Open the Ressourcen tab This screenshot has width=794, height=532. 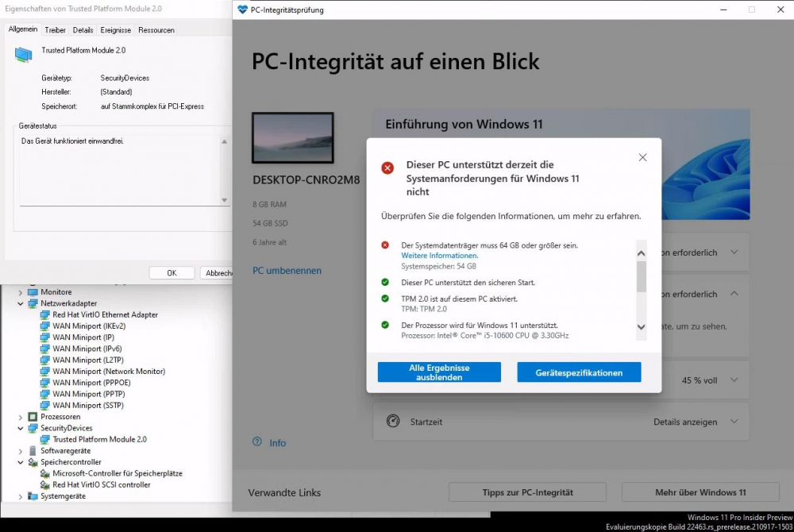156,30
